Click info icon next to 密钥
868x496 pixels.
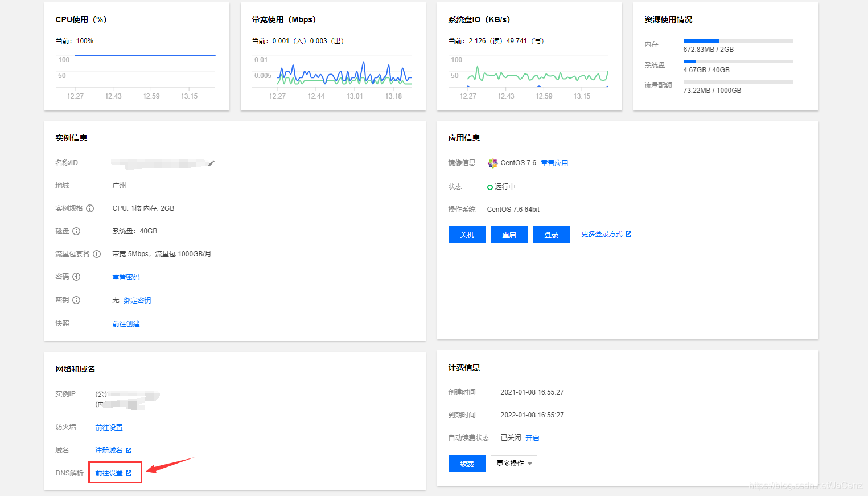click(x=76, y=300)
